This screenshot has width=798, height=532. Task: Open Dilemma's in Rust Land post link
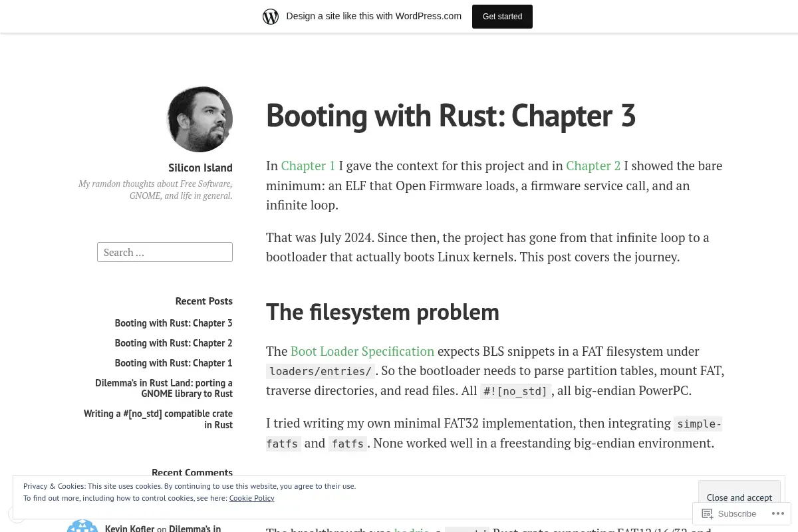(x=164, y=388)
